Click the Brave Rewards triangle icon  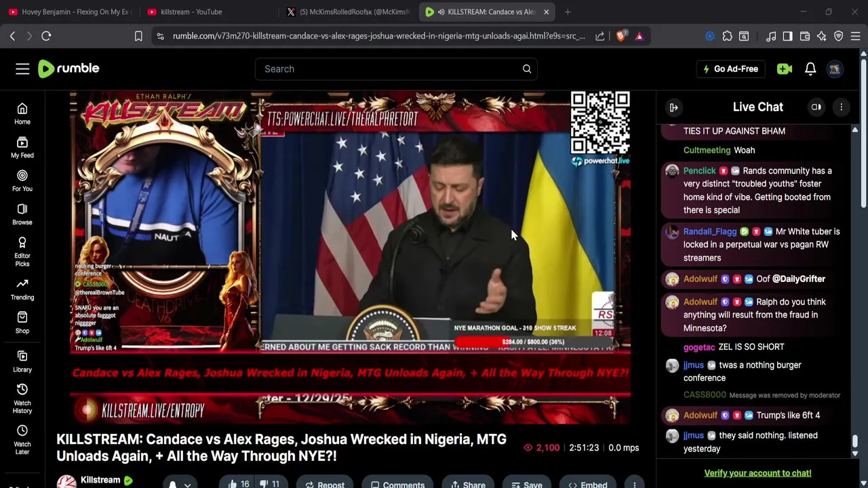639,36
